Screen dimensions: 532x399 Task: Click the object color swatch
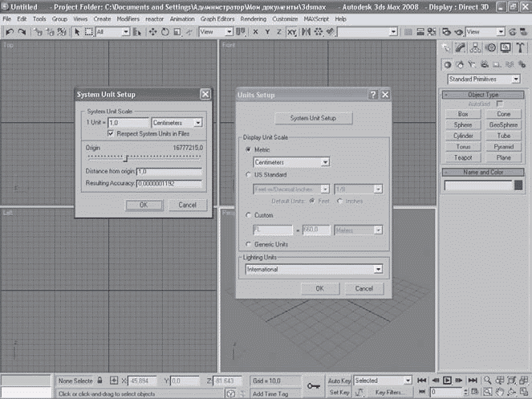(x=518, y=185)
